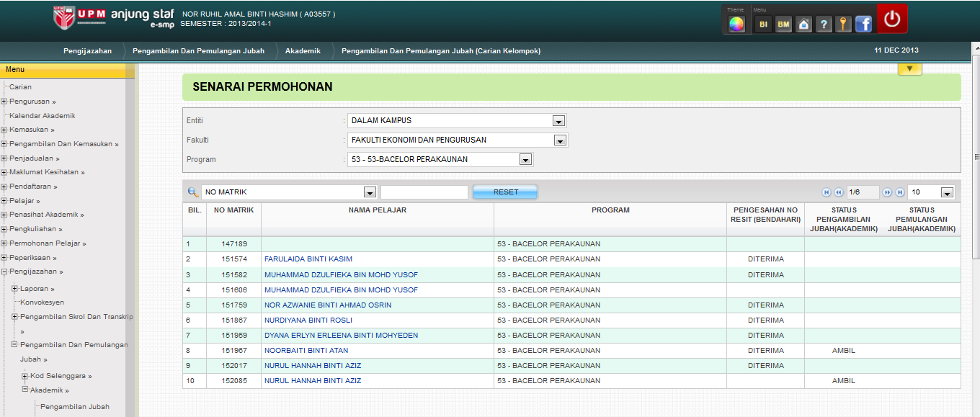Open Pengambilan Jubah in the side menu
Image resolution: width=980 pixels, height=417 pixels.
tap(75, 407)
